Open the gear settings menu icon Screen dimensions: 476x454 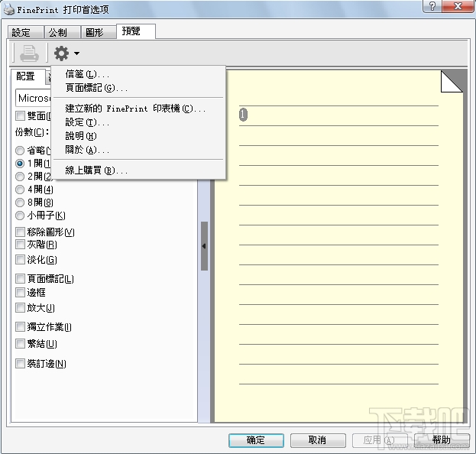(61, 54)
